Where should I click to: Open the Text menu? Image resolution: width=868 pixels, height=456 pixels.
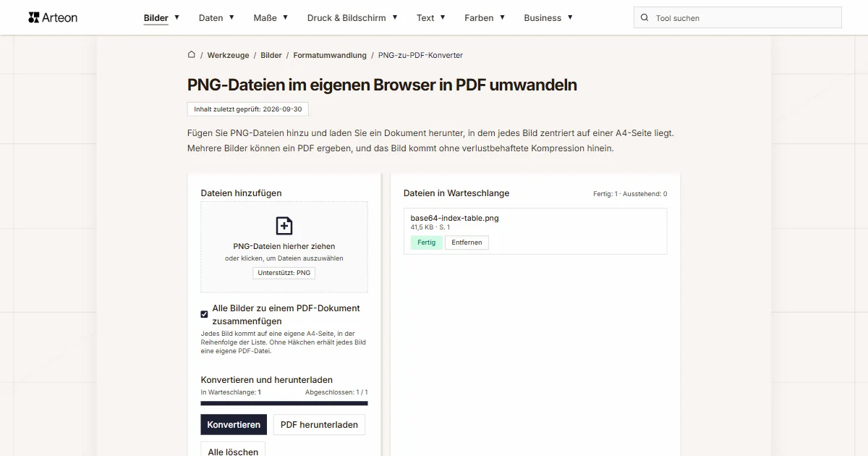[425, 18]
